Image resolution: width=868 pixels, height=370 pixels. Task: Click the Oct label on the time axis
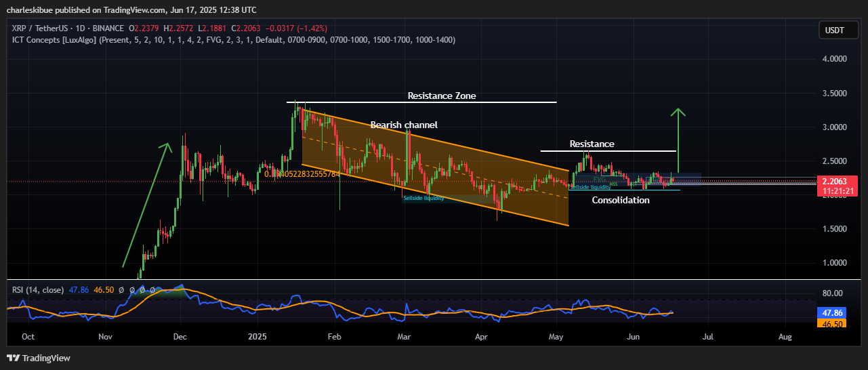pyautogui.click(x=29, y=336)
